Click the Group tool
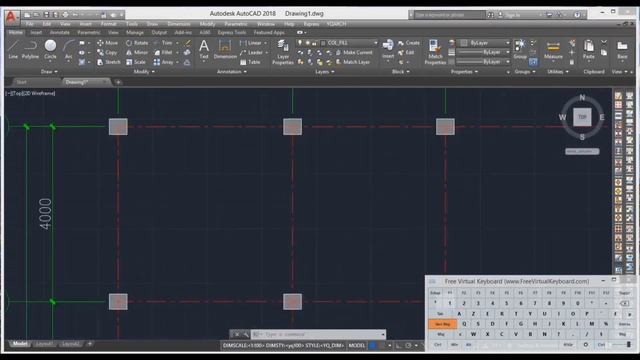The width and height of the screenshot is (640, 360). pos(520,49)
